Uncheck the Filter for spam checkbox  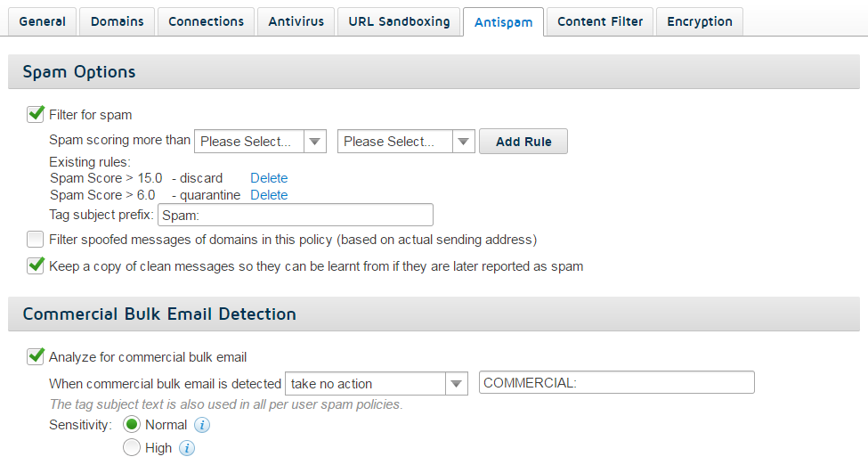coord(36,114)
